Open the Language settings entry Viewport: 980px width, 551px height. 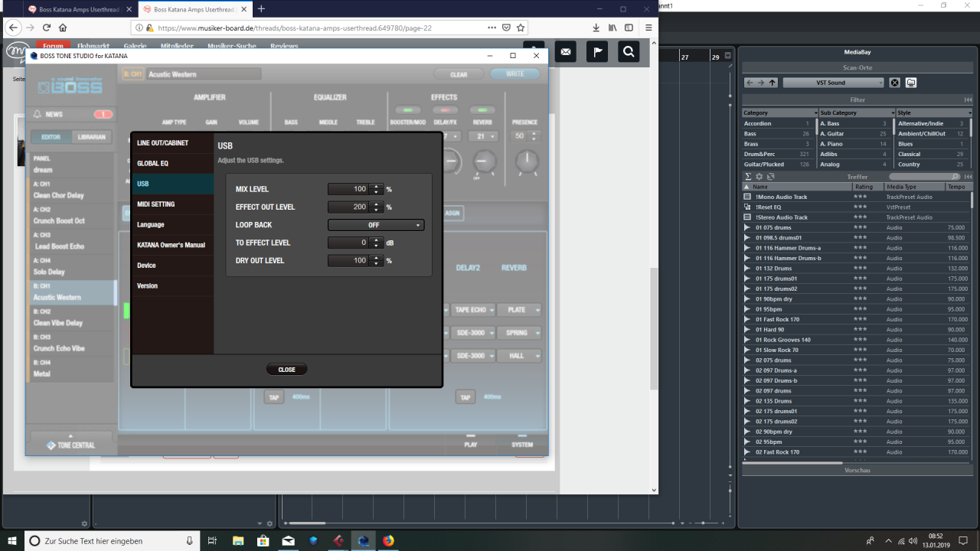click(x=173, y=224)
